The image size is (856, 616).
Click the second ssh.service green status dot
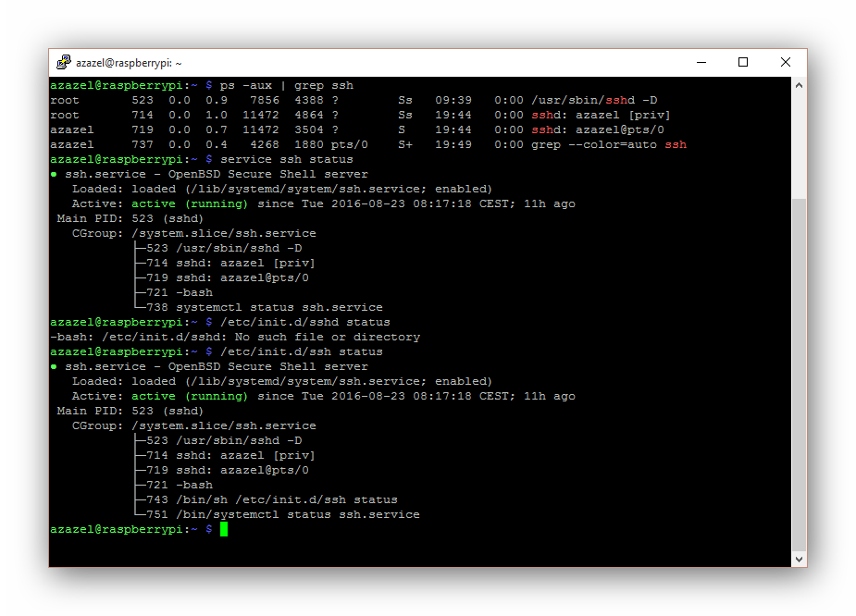pos(54,366)
